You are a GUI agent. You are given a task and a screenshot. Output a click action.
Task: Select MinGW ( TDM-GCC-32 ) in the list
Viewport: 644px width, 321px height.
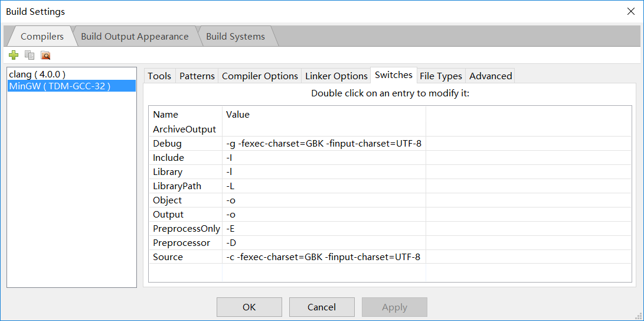[x=60, y=86]
